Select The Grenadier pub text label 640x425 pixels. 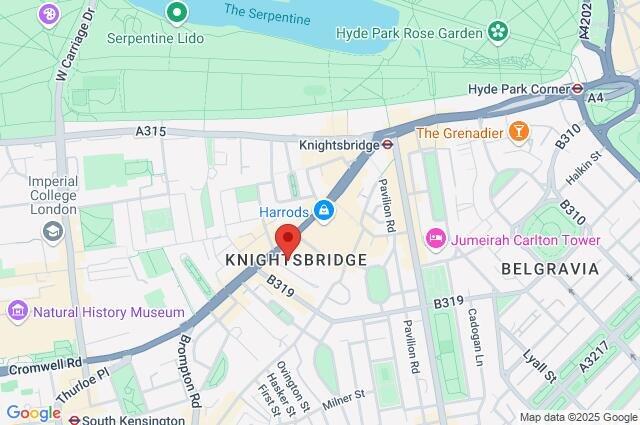pos(460,133)
